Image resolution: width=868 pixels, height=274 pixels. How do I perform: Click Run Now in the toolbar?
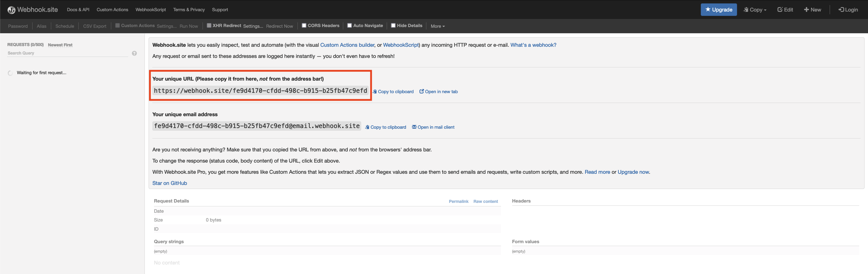(x=189, y=26)
